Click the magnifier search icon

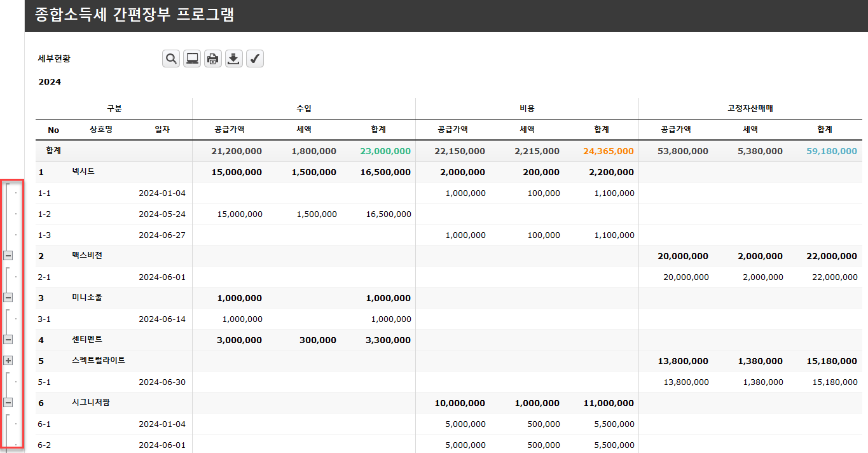click(171, 59)
